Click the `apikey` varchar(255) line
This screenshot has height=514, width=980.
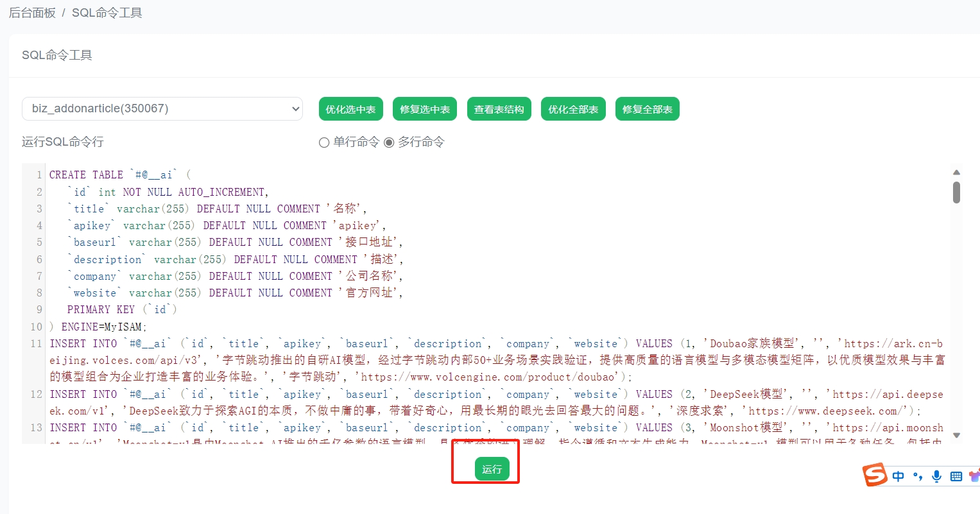tap(227, 225)
